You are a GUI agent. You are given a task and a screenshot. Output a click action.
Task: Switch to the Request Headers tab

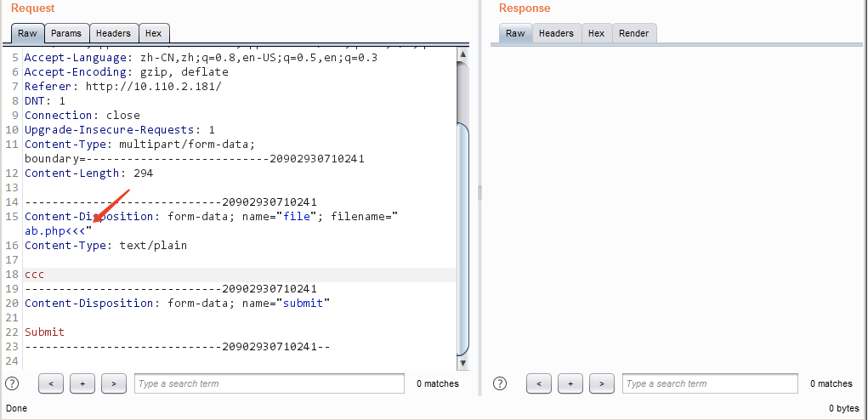[113, 33]
